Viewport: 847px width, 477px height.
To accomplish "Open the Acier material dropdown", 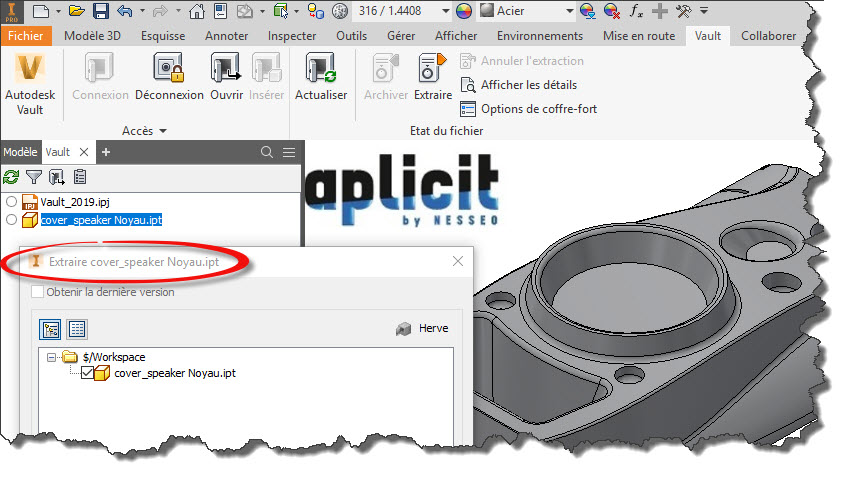I will (x=569, y=11).
